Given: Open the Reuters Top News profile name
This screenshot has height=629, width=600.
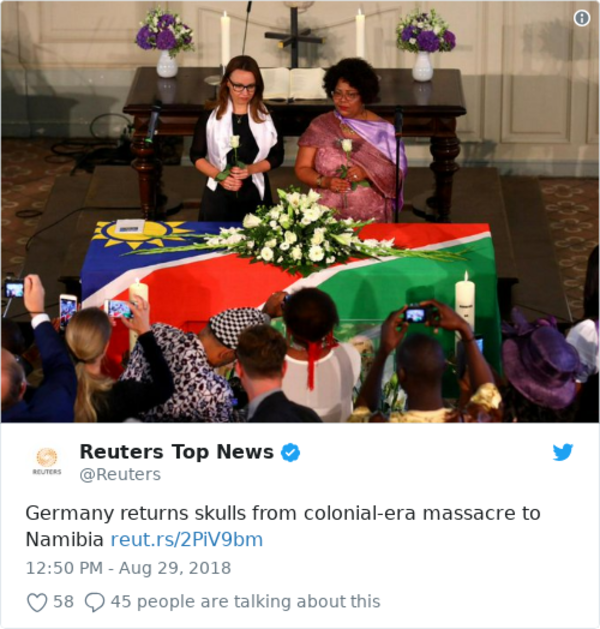Looking at the screenshot, I should click(176, 452).
